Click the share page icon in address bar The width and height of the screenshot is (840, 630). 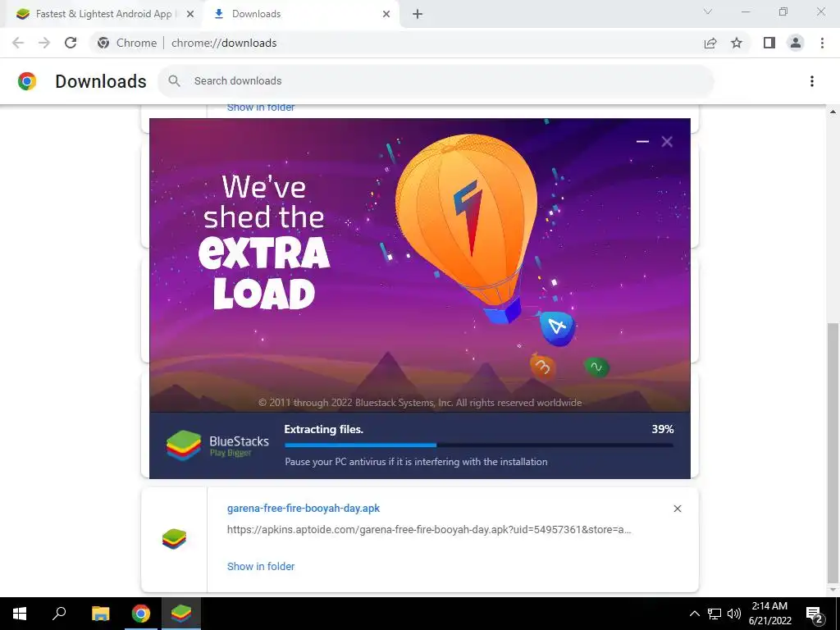tap(710, 43)
